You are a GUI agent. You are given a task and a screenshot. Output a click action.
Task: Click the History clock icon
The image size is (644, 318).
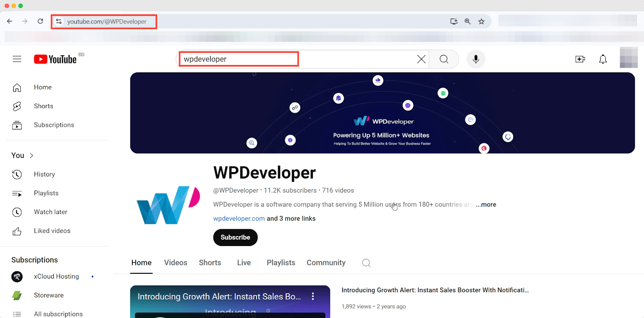pyautogui.click(x=17, y=174)
